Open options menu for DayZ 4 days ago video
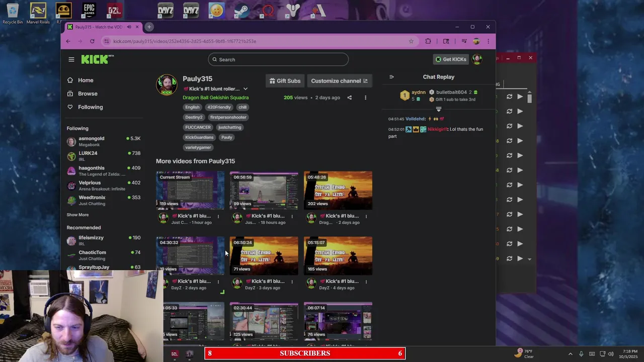644x362 pixels. 366,282
